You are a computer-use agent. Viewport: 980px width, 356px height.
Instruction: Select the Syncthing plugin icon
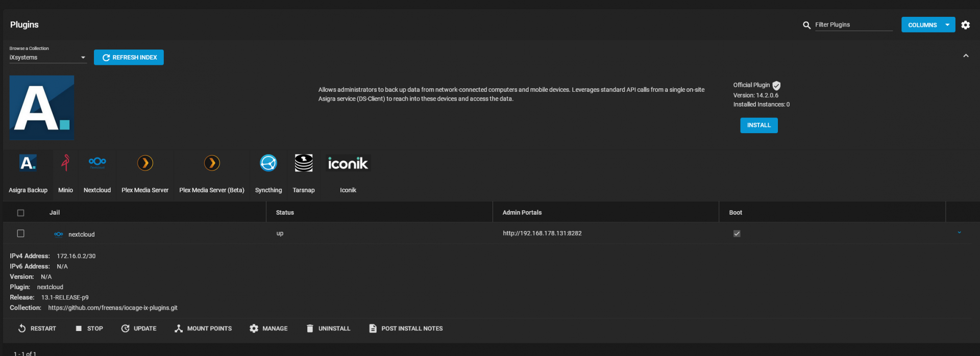click(268, 163)
